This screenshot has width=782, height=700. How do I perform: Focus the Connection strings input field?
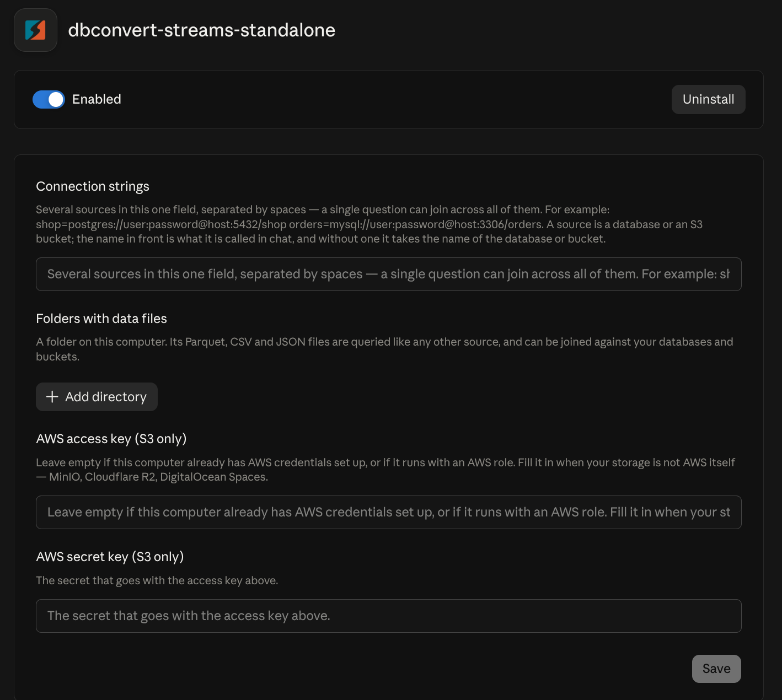[x=388, y=274]
